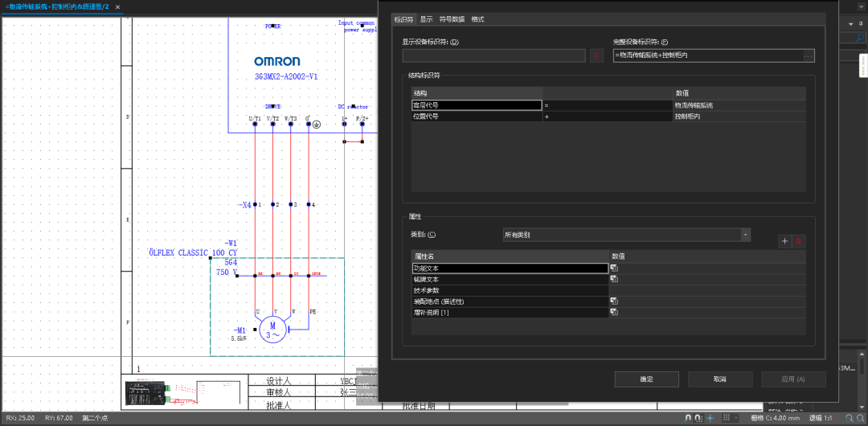This screenshot has width=868, height=426.
Task: Click multilingual icon in 功能文本 row
Action: [x=614, y=268]
